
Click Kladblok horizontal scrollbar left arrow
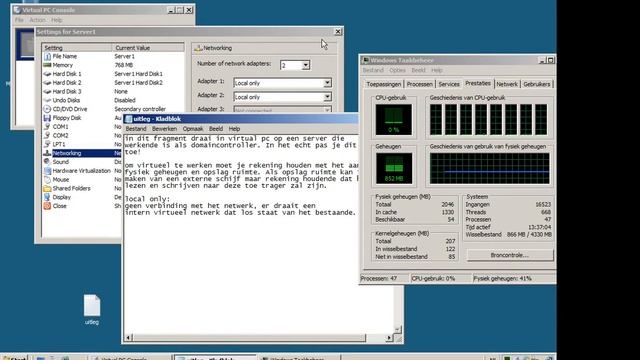pos(128,338)
